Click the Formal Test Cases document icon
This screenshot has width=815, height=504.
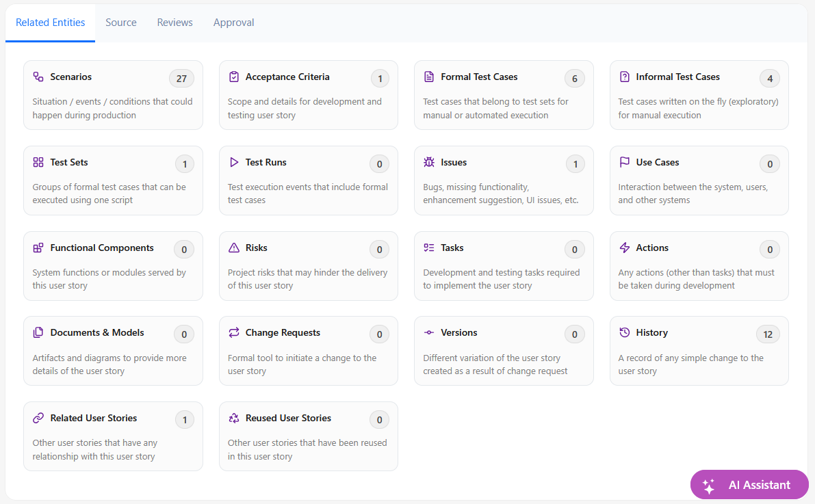coord(429,77)
